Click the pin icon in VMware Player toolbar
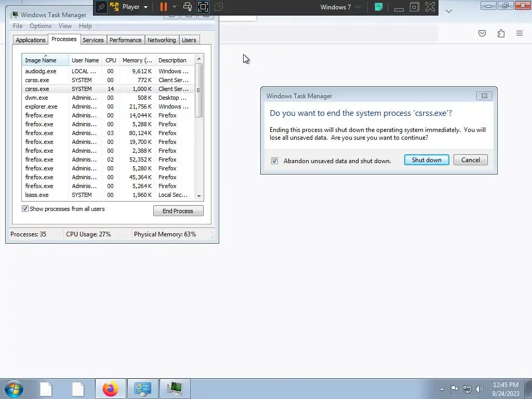The image size is (532, 399). coord(101,7)
